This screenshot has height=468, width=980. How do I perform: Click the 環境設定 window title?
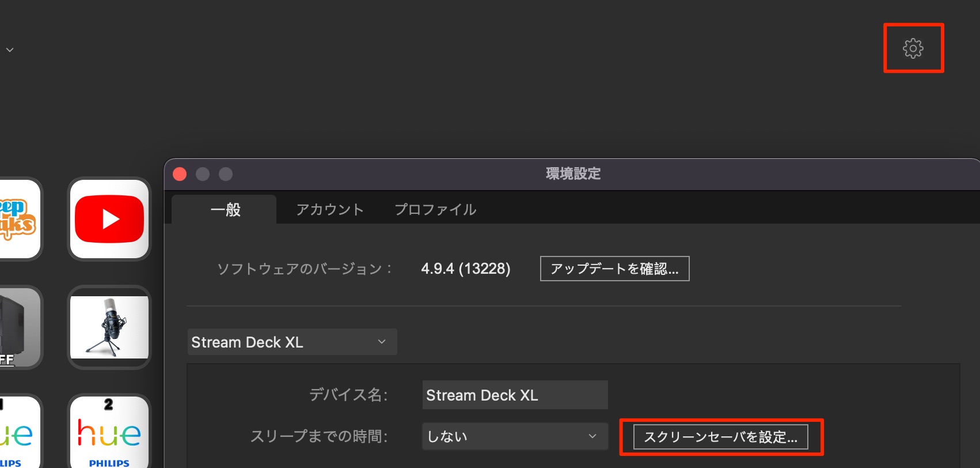[573, 173]
